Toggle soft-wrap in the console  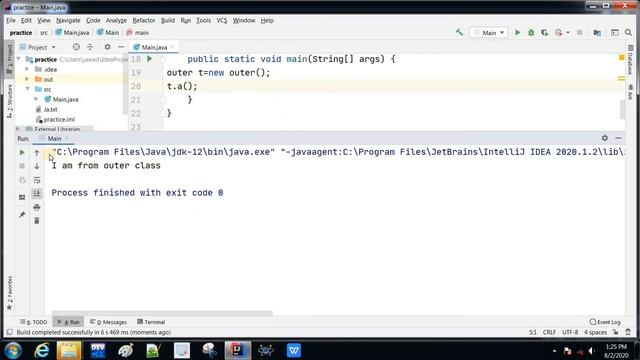tap(37, 180)
